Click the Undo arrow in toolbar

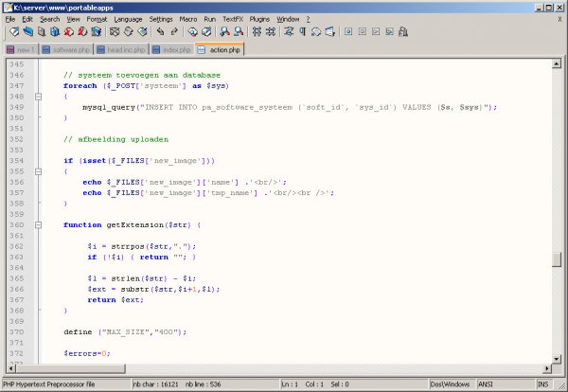tap(161, 32)
